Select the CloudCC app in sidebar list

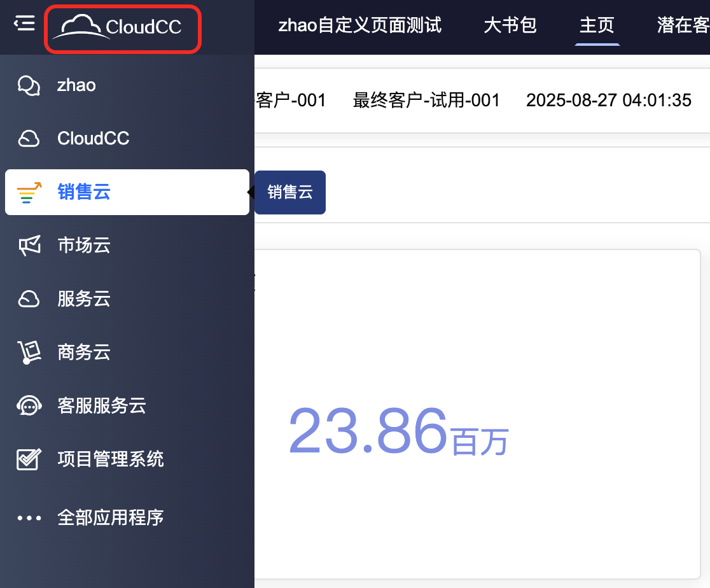93,139
